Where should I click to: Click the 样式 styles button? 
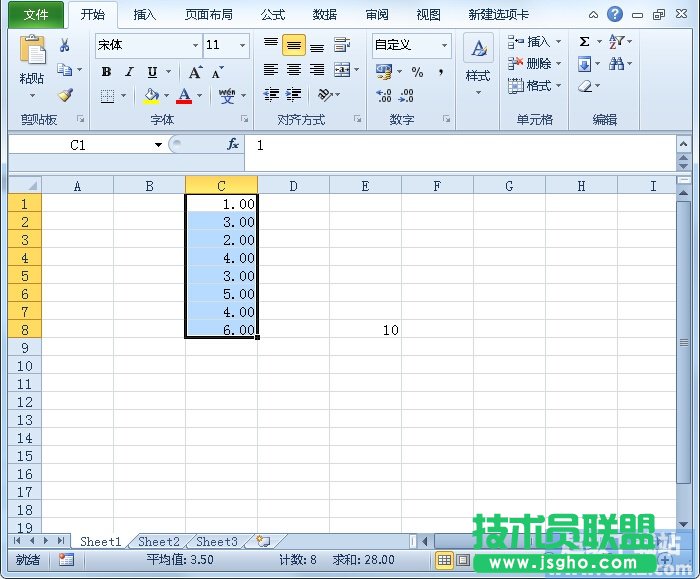point(478,62)
